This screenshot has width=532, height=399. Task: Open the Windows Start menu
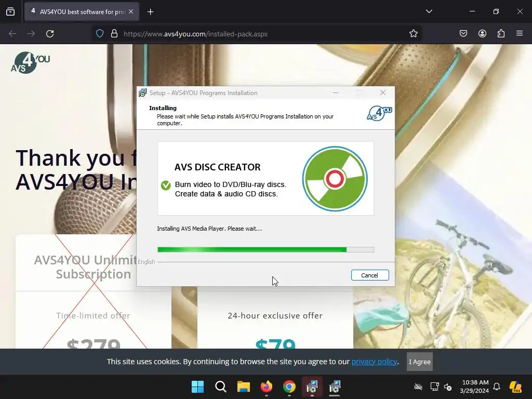coord(197,387)
